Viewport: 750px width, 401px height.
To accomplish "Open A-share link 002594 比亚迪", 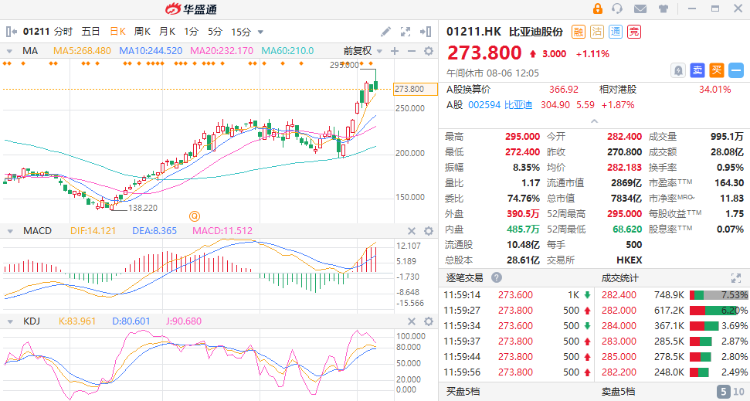I will click(500, 105).
